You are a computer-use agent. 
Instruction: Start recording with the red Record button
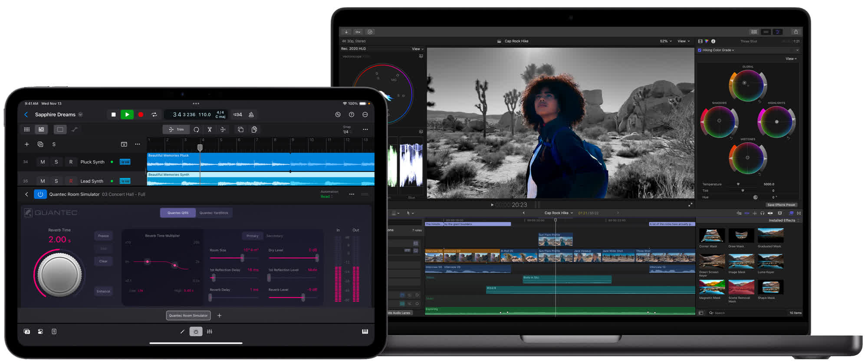pyautogui.click(x=141, y=115)
